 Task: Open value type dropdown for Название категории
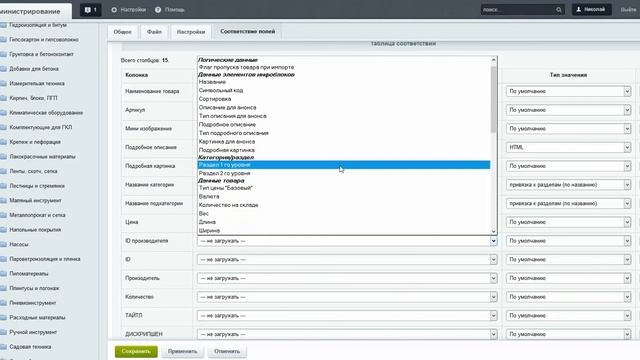pyautogui.click(x=569, y=185)
